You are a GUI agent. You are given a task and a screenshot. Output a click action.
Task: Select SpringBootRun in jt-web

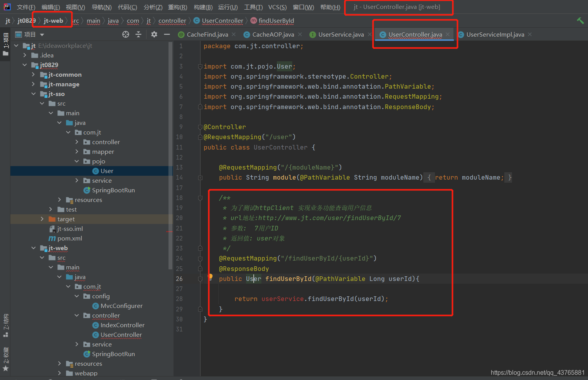(x=109, y=354)
